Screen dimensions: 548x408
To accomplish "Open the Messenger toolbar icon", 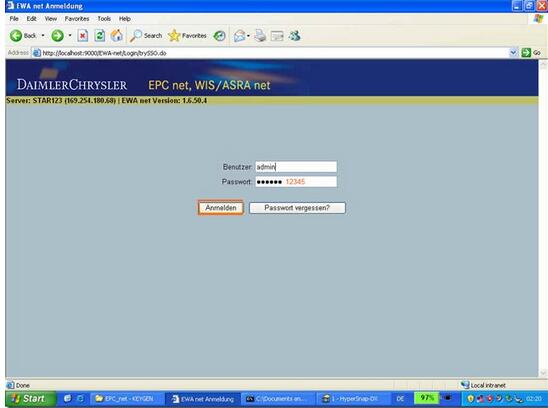I will 294,35.
